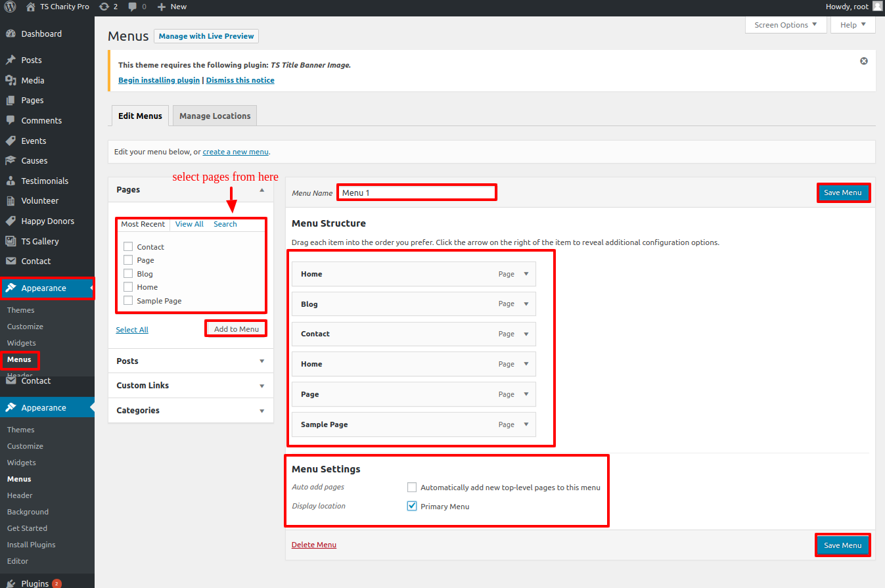Expand the Blog menu item options
885x588 pixels.
click(526, 304)
